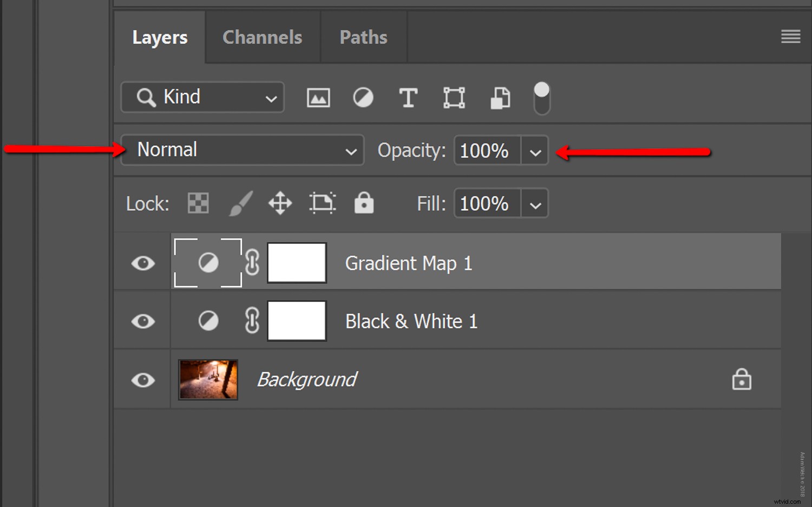Select the shape layer filter icon

point(454,97)
